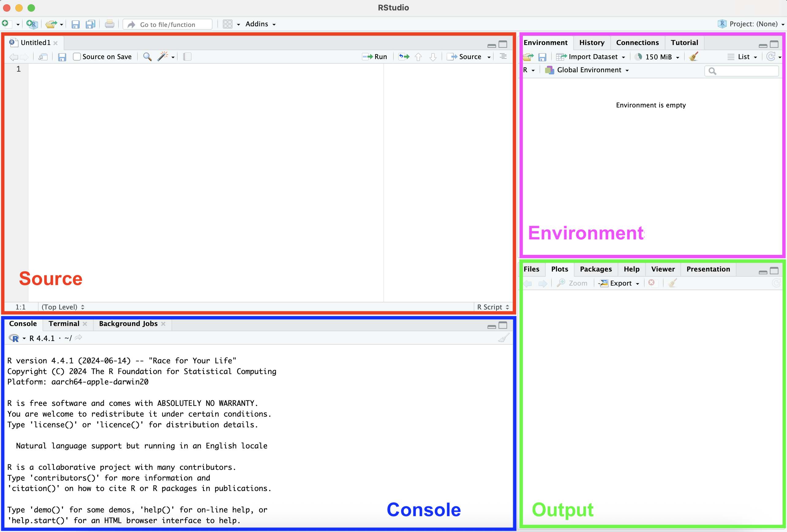Switch to the Packages tab
This screenshot has height=532, width=787.
pyautogui.click(x=596, y=269)
